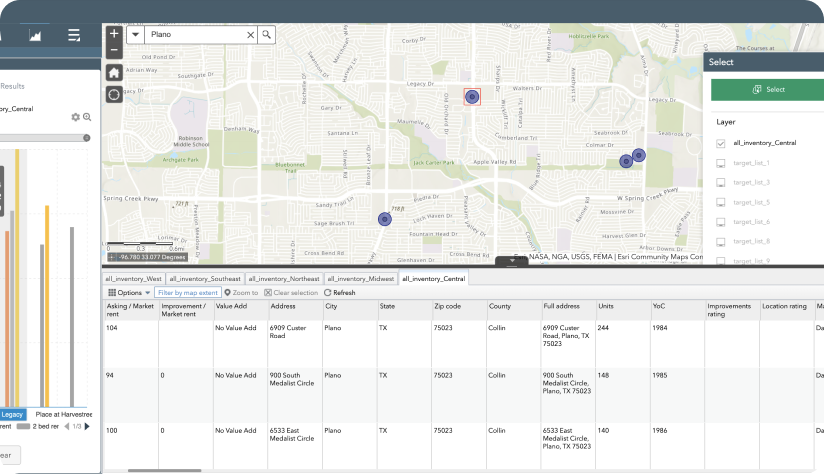Click Refresh in the table toolbar
Screen dimensions: 824x474
click(x=340, y=292)
